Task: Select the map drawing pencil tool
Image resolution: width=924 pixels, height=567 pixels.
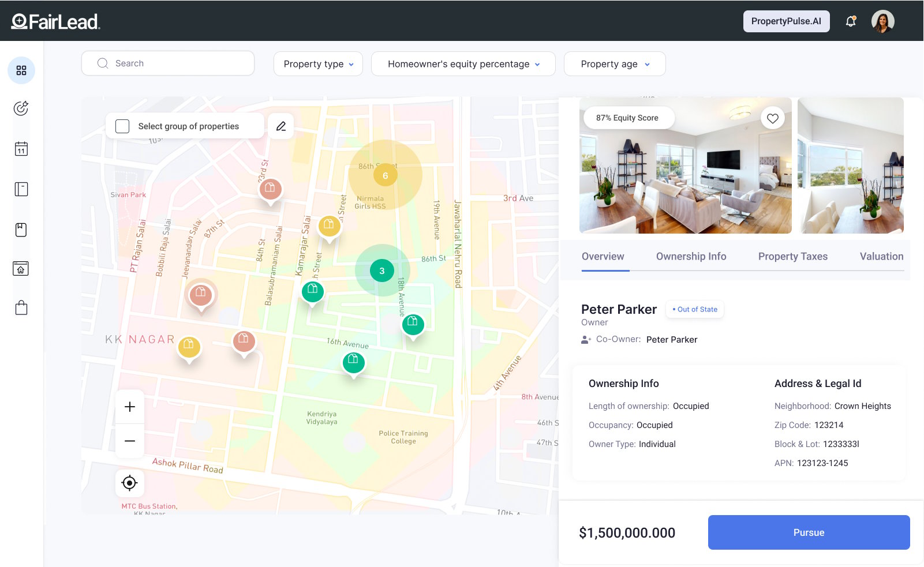Action: point(281,126)
